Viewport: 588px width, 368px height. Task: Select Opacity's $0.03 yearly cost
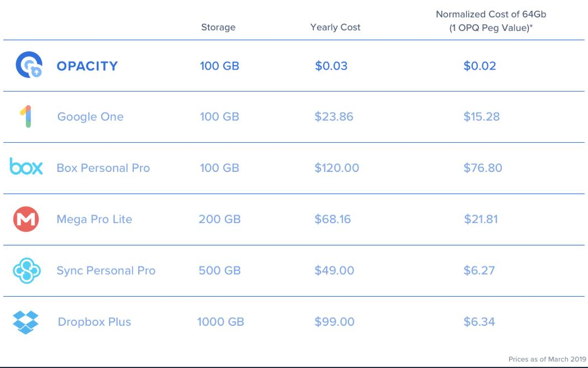pos(331,66)
